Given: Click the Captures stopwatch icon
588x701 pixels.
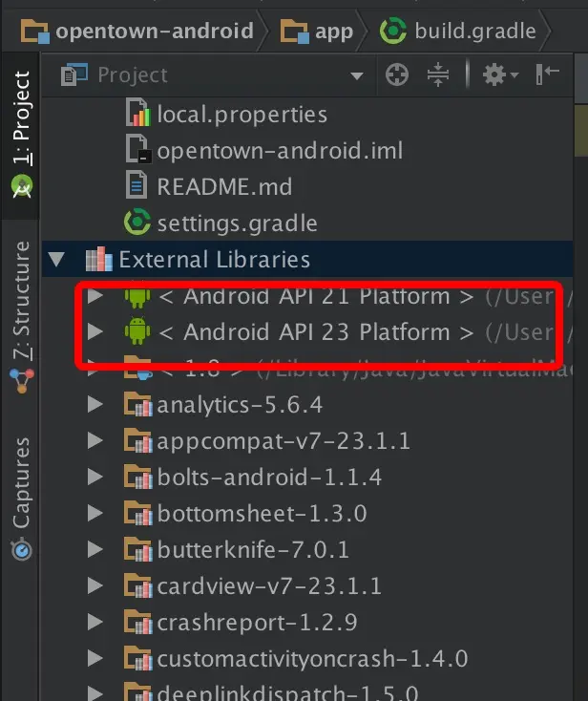Looking at the screenshot, I should coord(22,548).
